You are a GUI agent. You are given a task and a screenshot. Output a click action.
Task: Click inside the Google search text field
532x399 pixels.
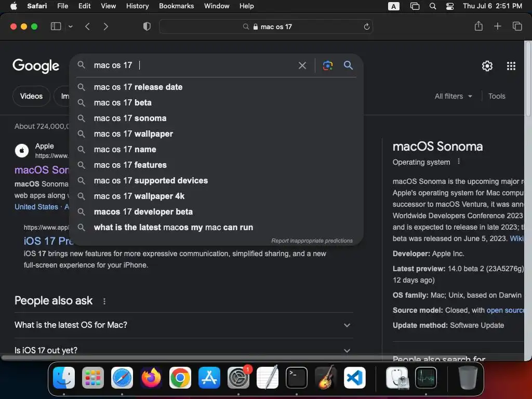[193, 65]
